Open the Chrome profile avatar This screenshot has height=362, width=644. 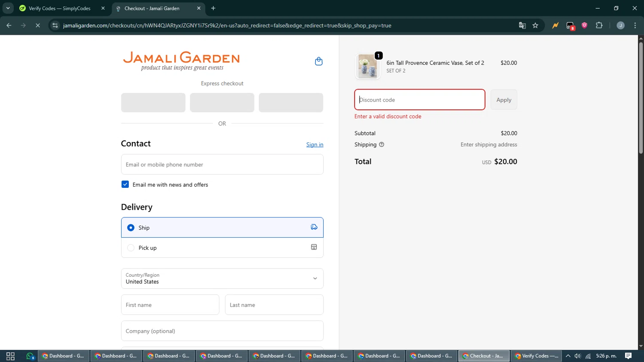coord(620,25)
